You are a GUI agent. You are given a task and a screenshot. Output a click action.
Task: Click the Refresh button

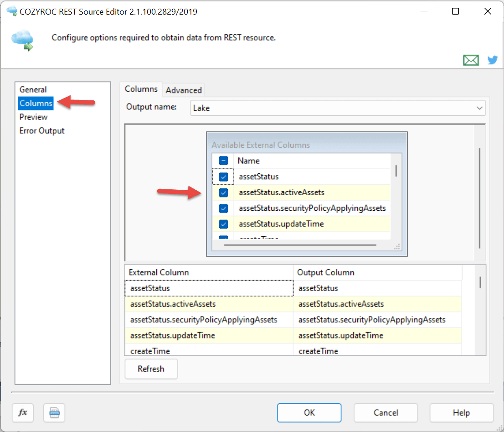(151, 369)
